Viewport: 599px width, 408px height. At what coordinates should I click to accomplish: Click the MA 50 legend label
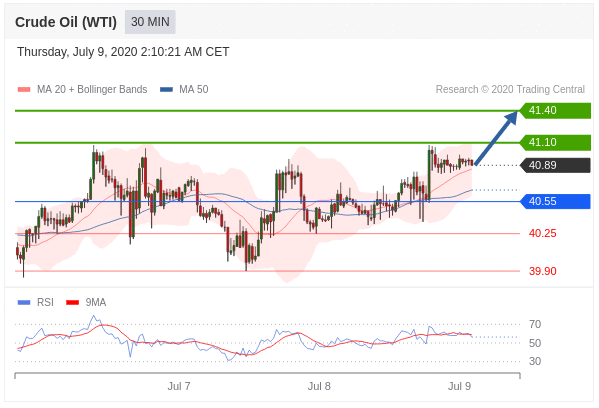[x=194, y=89]
